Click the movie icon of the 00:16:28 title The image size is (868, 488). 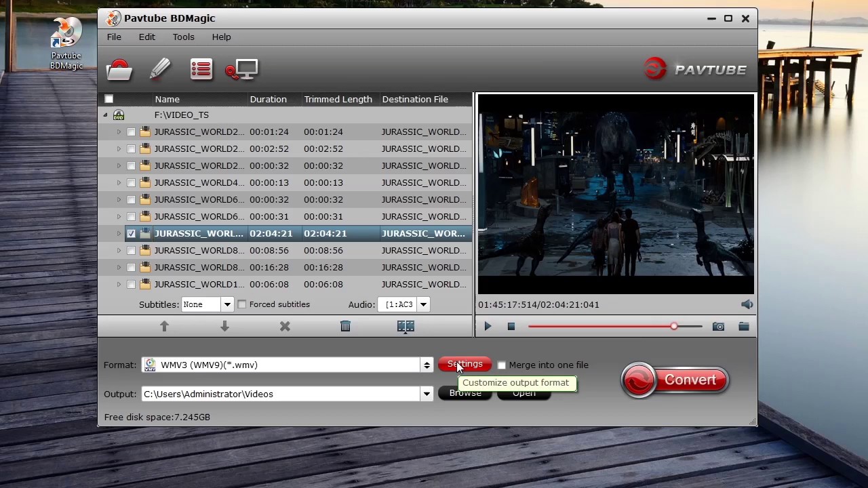click(x=145, y=268)
